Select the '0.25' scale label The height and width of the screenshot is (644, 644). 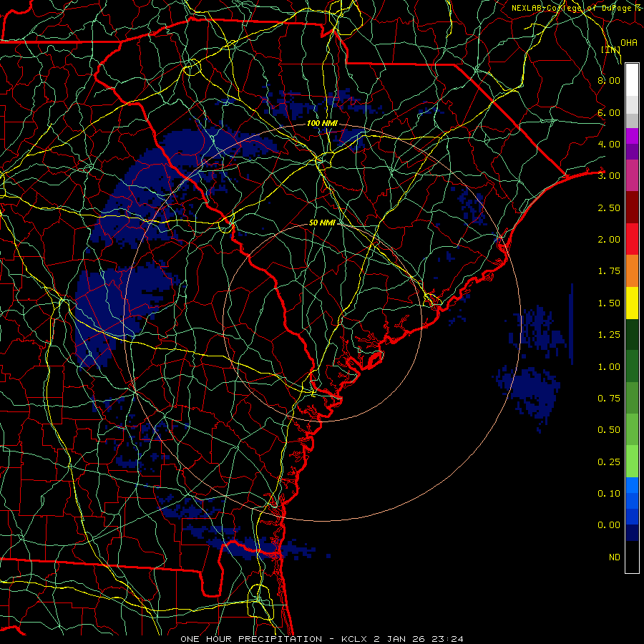coord(609,462)
